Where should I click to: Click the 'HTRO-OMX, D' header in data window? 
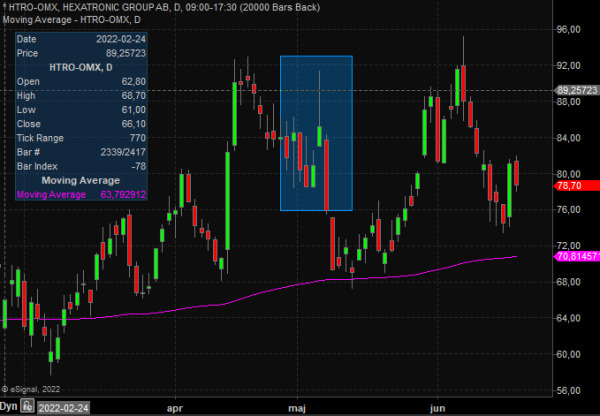(x=81, y=68)
